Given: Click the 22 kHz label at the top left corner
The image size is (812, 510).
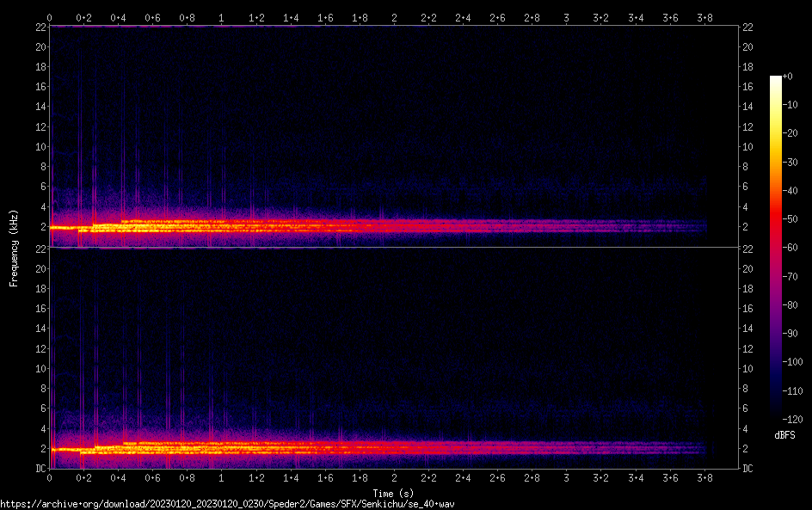Looking at the screenshot, I should pyautogui.click(x=39, y=28).
